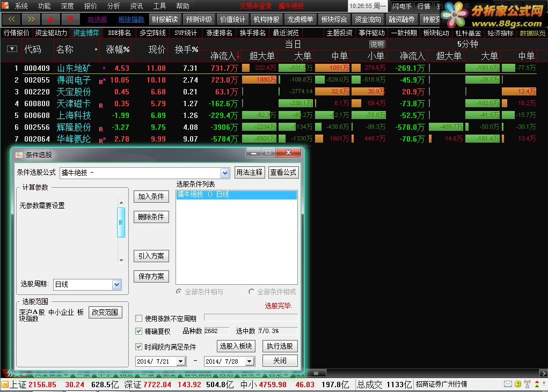Open the 工具 menu

(x=159, y=6)
